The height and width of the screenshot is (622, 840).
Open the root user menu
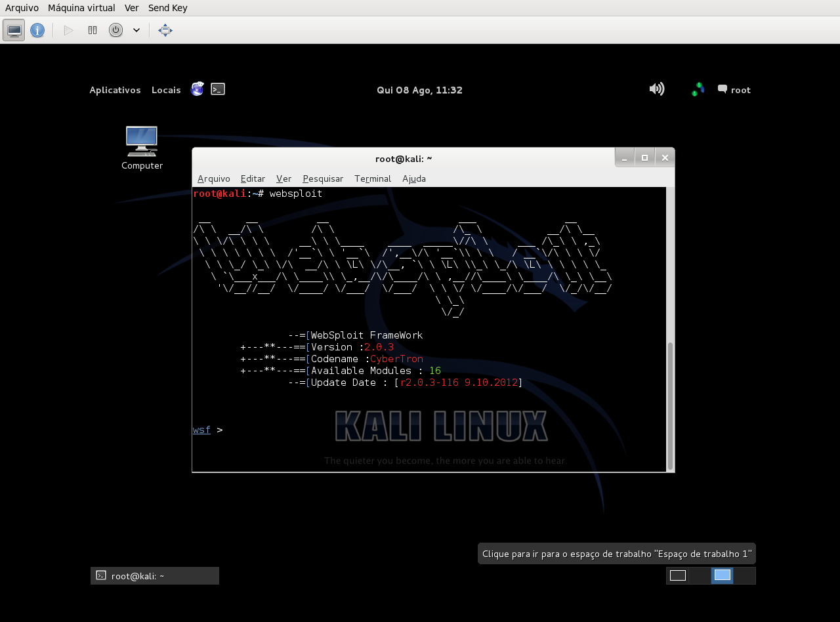734,90
